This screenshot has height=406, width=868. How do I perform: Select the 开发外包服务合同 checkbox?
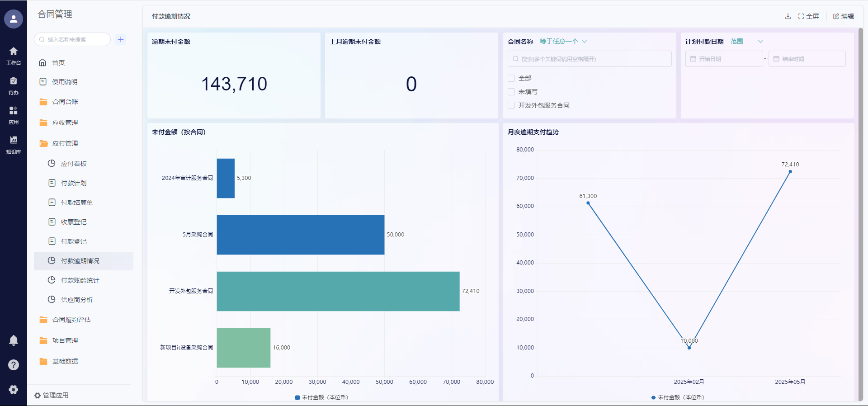pos(511,105)
